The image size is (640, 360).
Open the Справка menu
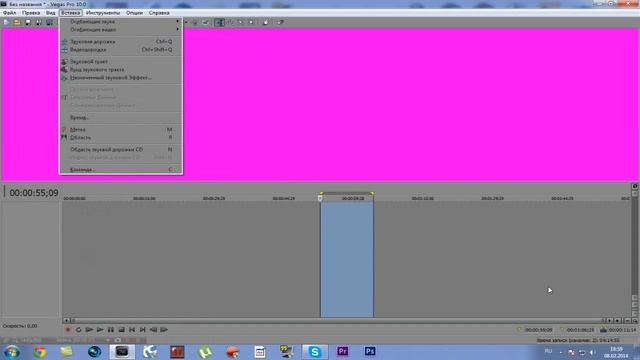[x=159, y=13]
